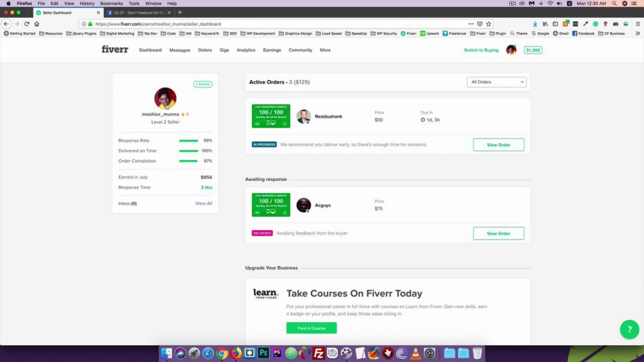Go to Messages in Fiverr nav

180,50
